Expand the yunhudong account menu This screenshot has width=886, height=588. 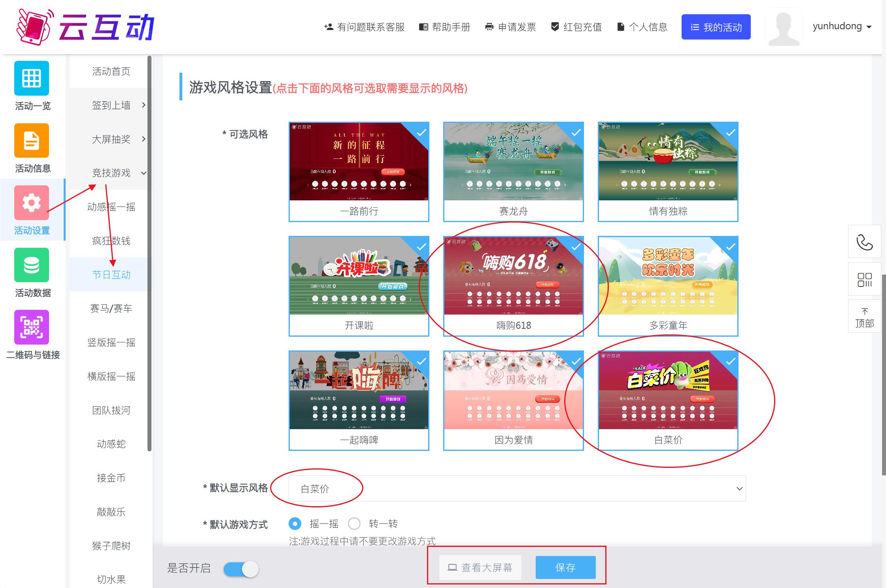point(842,26)
